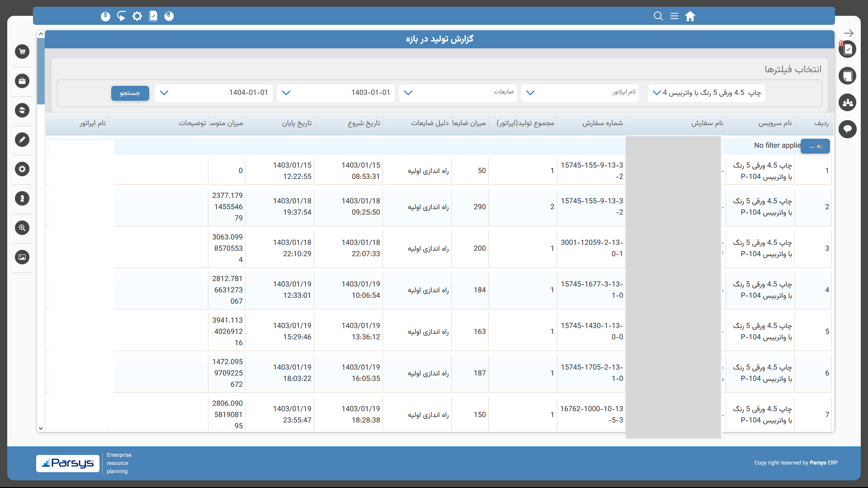
Task: Click the briefcase sidebar icon
Action: pos(22,81)
